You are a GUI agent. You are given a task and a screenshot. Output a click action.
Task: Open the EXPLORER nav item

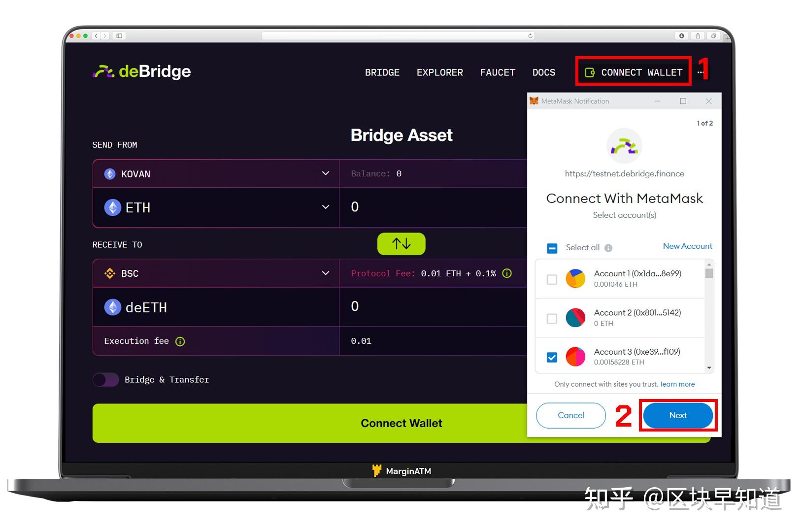(x=440, y=72)
